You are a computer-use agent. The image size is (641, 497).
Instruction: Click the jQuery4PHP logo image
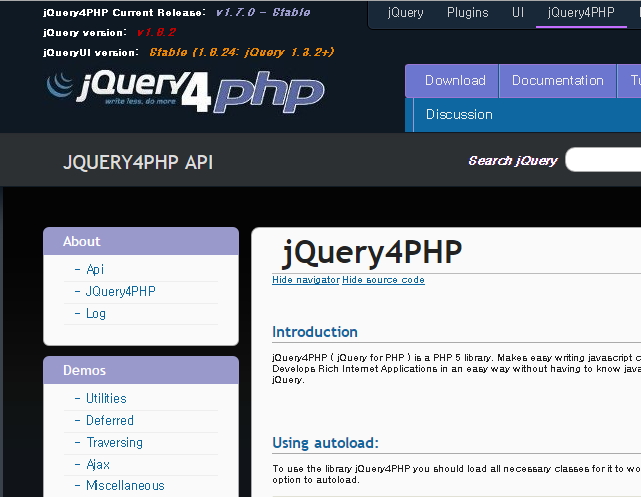[186, 92]
